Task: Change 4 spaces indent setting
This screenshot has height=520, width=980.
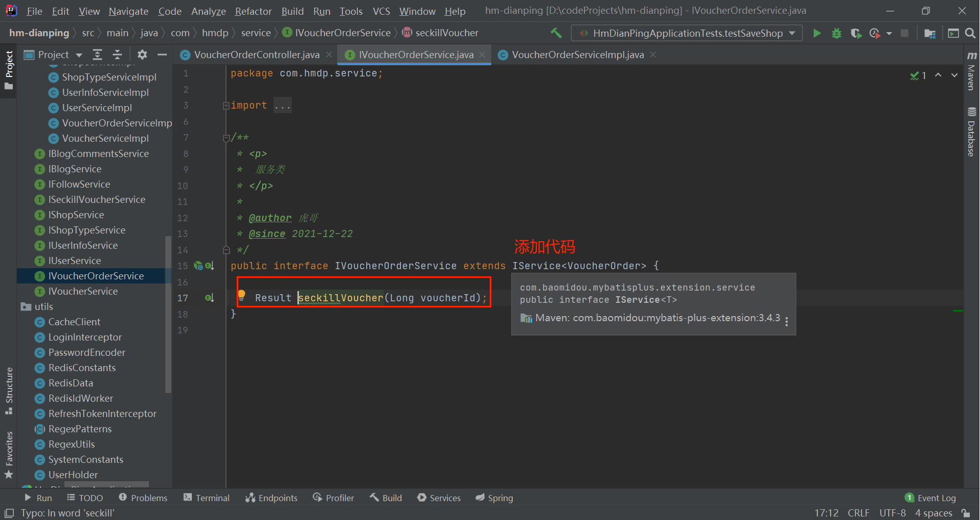Action: tap(934, 513)
